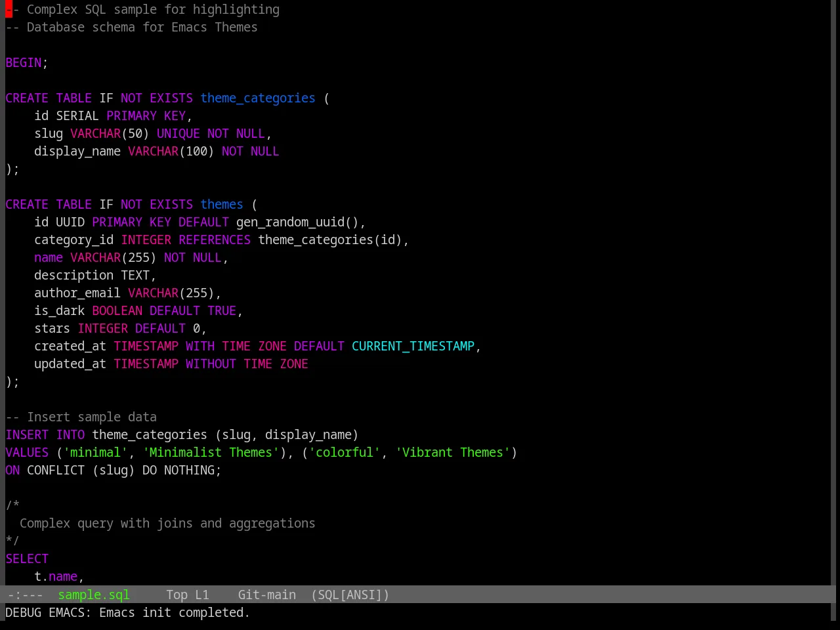Viewport: 840px width, 630px height.
Task: Click TRUE default value on is_dark line
Action: click(x=222, y=310)
